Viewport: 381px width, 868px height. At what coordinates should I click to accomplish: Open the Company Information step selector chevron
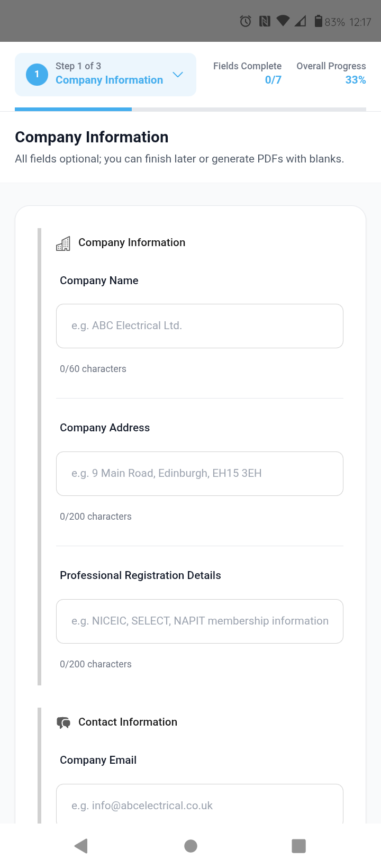point(178,75)
